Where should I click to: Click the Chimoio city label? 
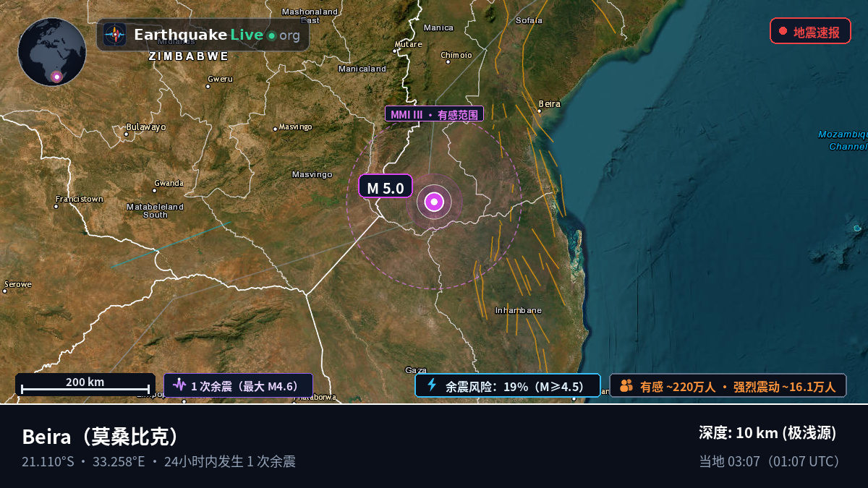coord(456,55)
